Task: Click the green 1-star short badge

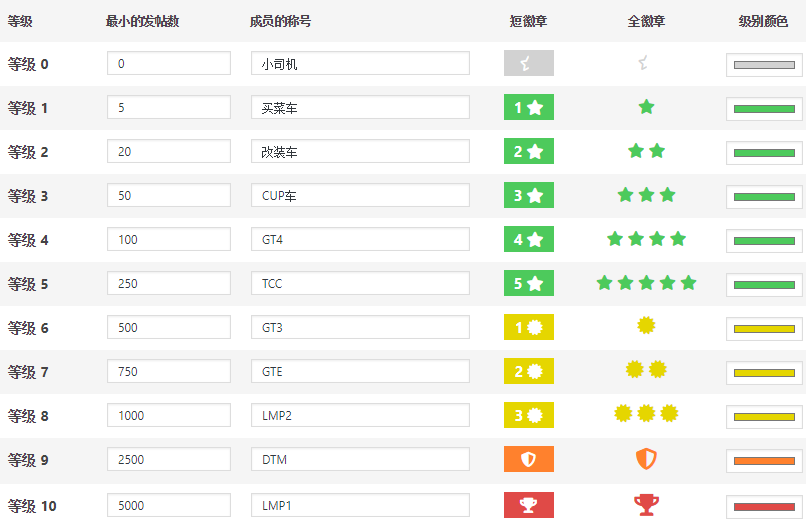Action: point(528,107)
